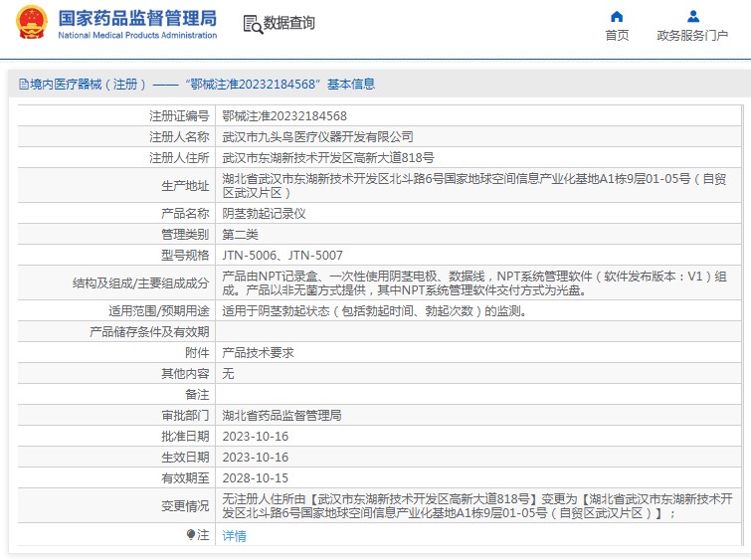Click the 注册人住所 row label
Image resolution: width=751 pixels, height=560 pixels.
[x=179, y=157]
